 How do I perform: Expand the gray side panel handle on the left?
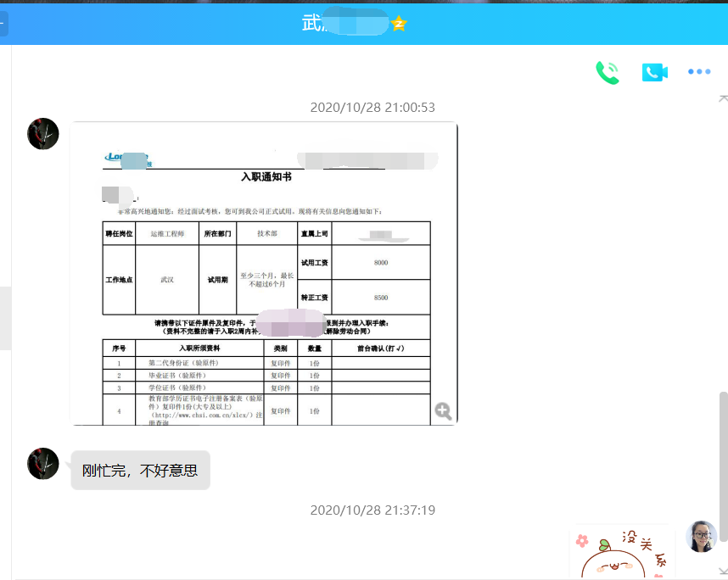click(x=5, y=318)
